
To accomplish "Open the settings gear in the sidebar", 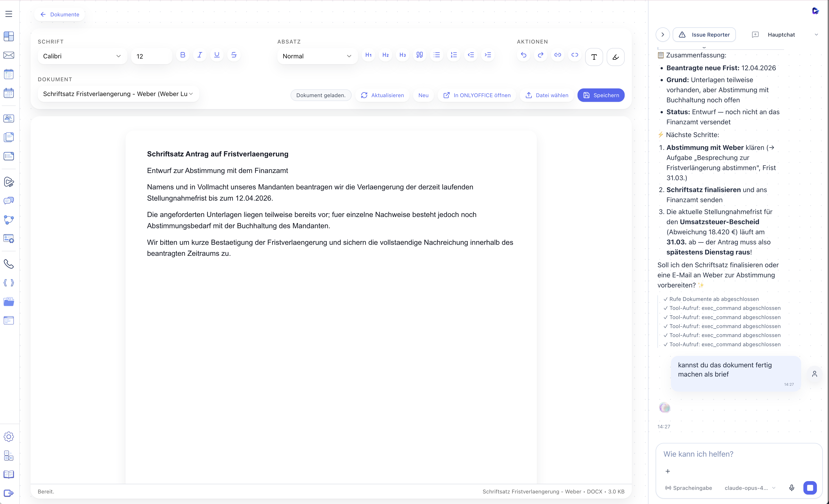I will (x=9, y=436).
